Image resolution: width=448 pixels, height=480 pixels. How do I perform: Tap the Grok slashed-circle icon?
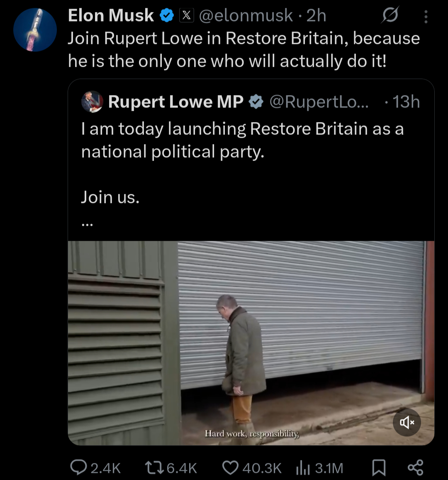(x=390, y=16)
